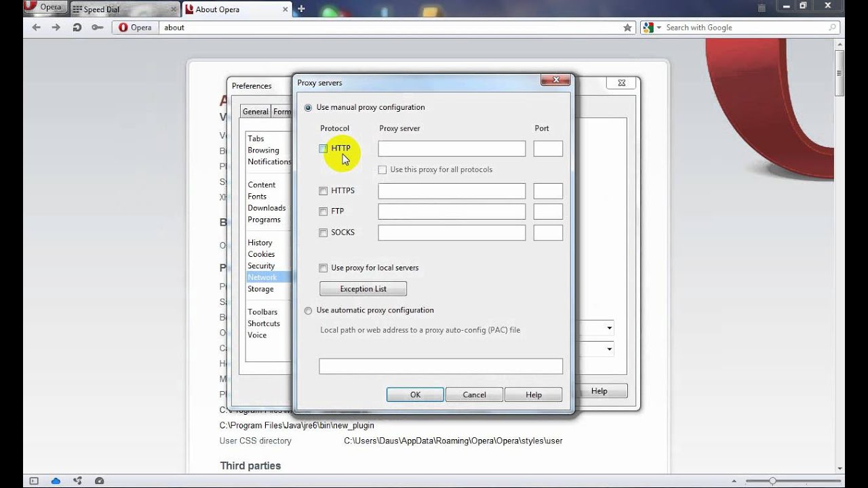Open General tab in Preferences
This screenshot has height=488, width=868.
[x=256, y=112]
